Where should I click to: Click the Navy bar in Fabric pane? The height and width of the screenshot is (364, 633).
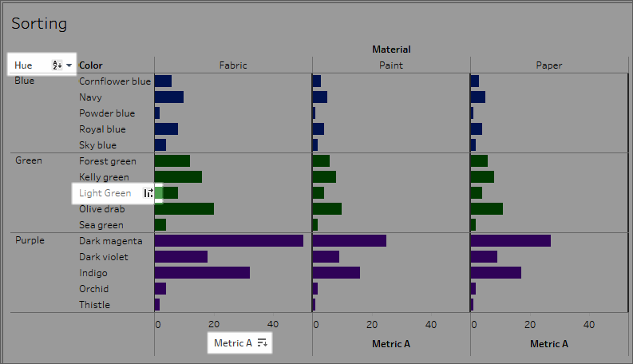pyautogui.click(x=169, y=97)
